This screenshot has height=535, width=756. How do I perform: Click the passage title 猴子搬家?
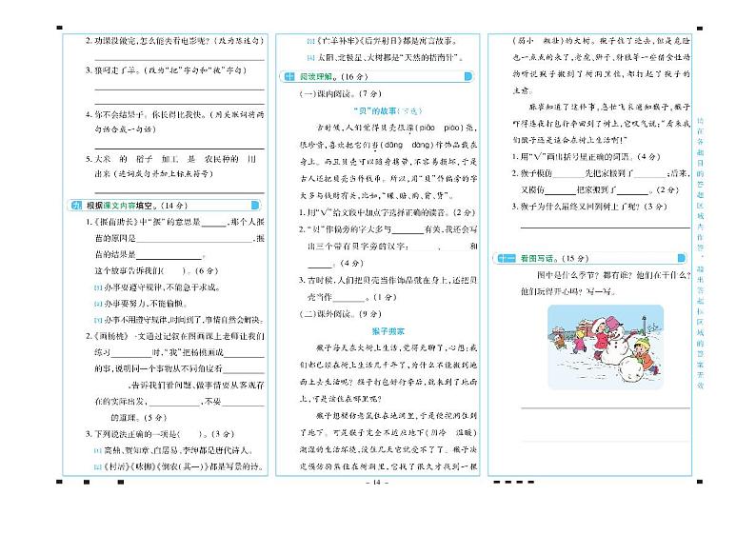(388, 331)
